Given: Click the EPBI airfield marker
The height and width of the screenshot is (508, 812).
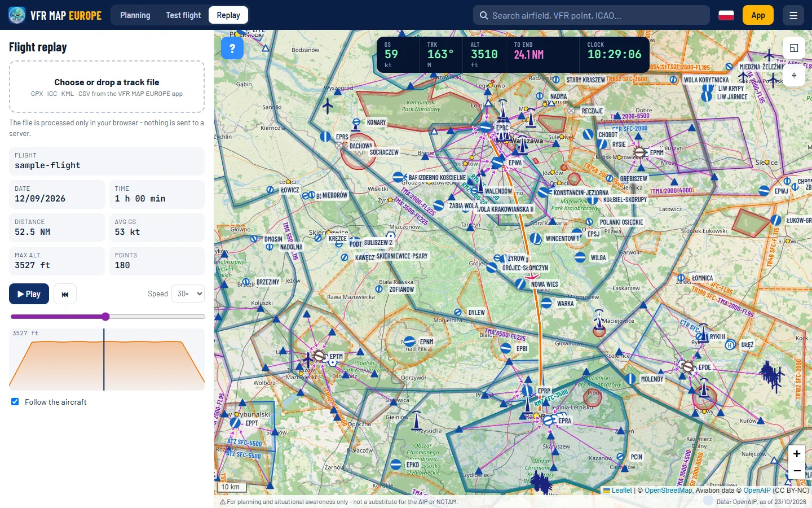Looking at the screenshot, I should coord(506,348).
